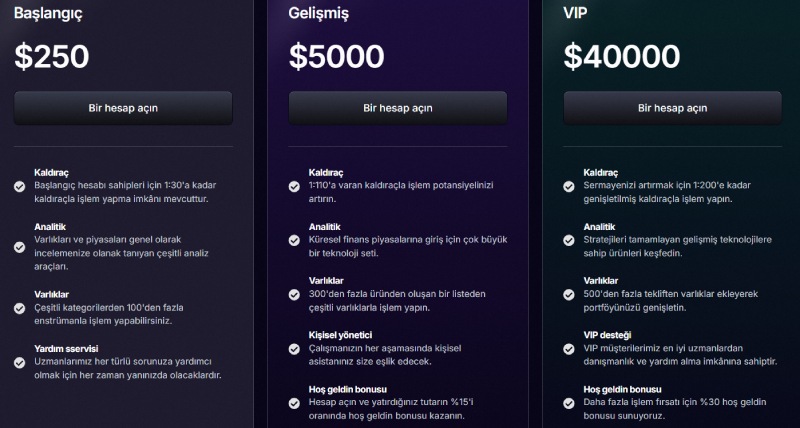800x428 pixels.
Task: Select the check icon for Başlangıç Varlıklar
Action: 20,308
